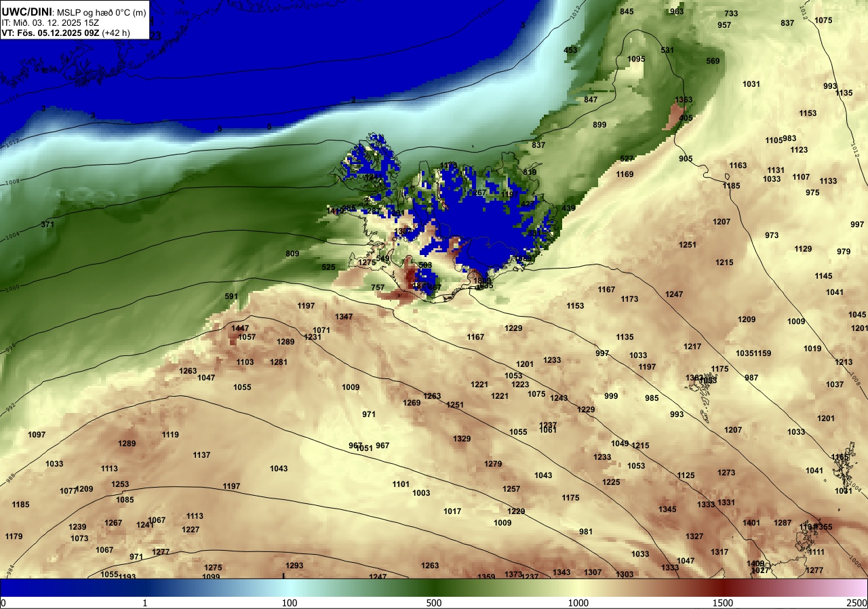
Task: Click the map value 1217
Action: [692, 347]
